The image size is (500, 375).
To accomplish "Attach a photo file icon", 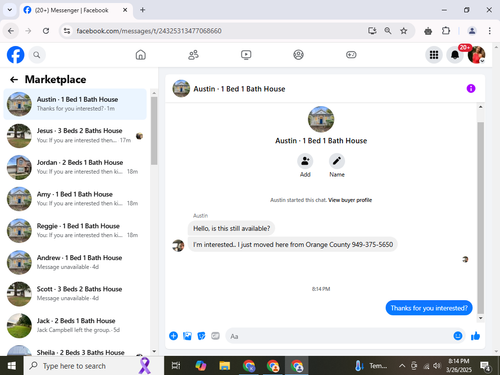I will pos(187,336).
